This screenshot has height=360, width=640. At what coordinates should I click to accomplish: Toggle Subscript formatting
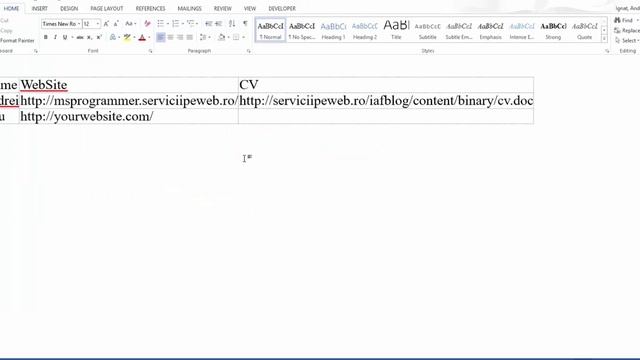[x=89, y=38]
